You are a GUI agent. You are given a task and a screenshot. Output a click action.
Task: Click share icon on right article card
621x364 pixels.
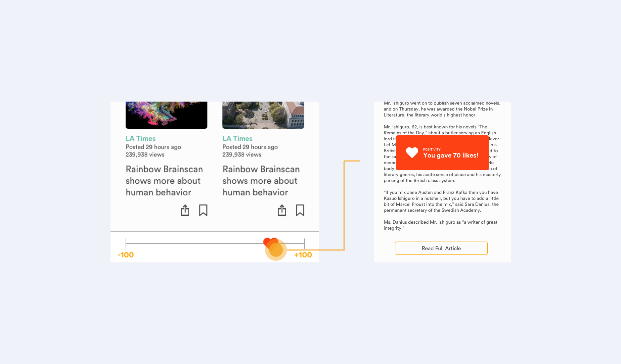[x=282, y=210]
